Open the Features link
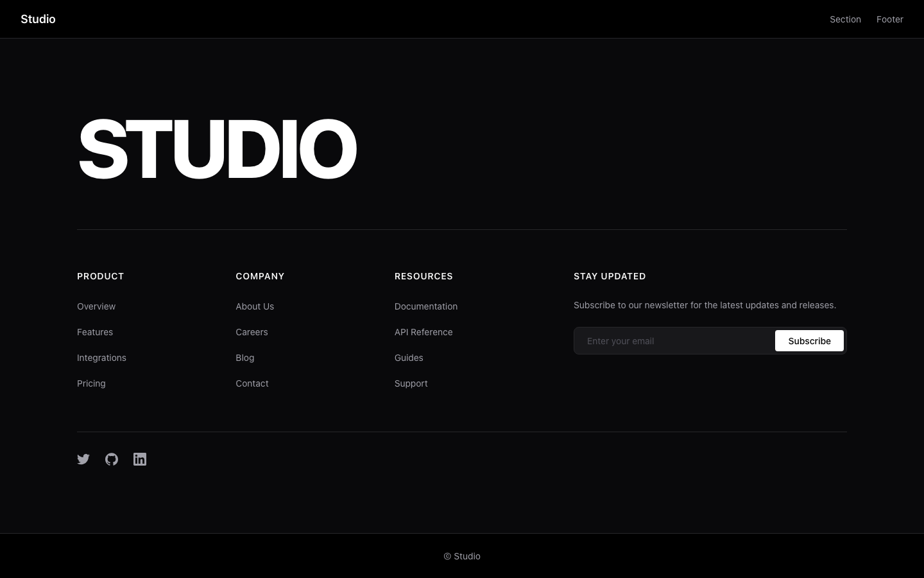Image resolution: width=924 pixels, height=578 pixels. tap(95, 332)
